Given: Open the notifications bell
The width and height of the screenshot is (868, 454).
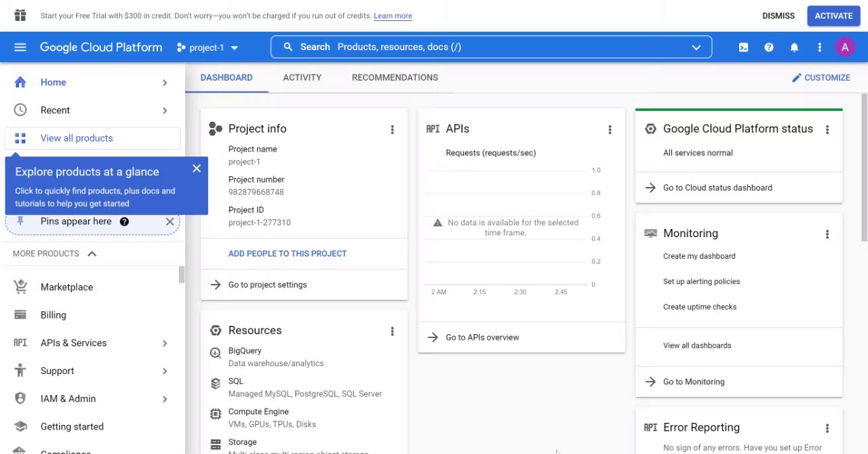Looking at the screenshot, I should pyautogui.click(x=794, y=47).
